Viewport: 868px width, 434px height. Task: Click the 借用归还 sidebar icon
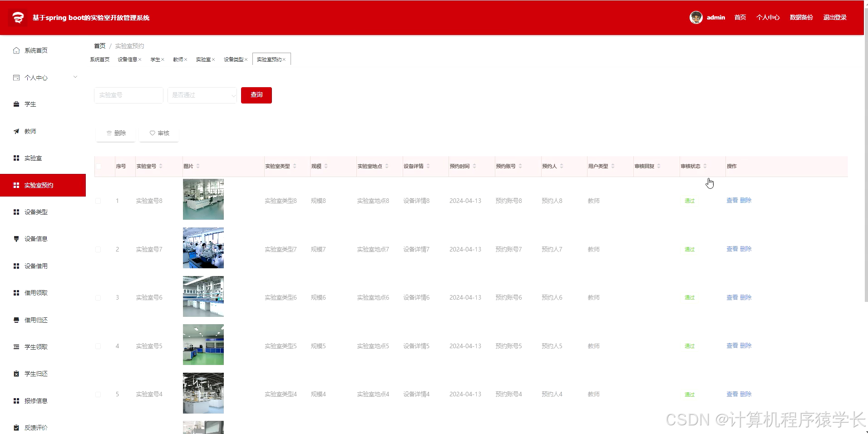(x=16, y=320)
